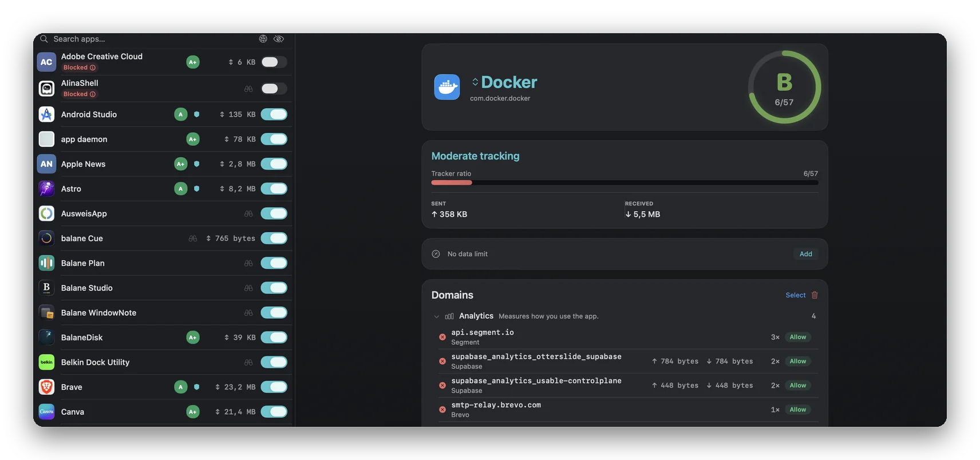980x460 pixels.
Task: Open the Android Studio app icon
Action: coord(46,114)
